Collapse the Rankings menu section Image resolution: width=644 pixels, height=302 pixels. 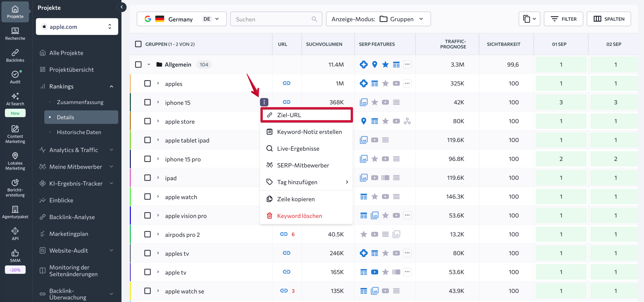pyautogui.click(x=111, y=86)
